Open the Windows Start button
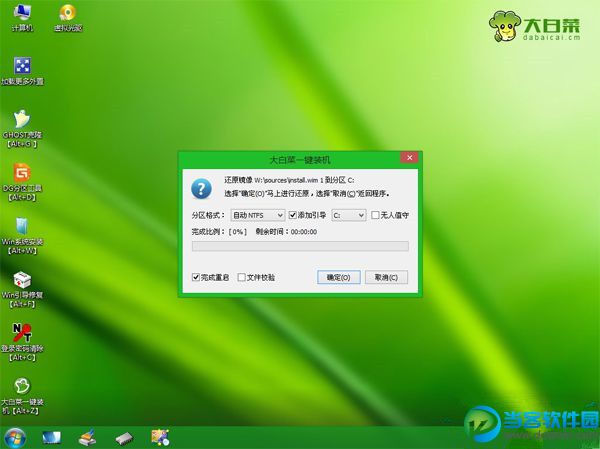 click(15, 438)
